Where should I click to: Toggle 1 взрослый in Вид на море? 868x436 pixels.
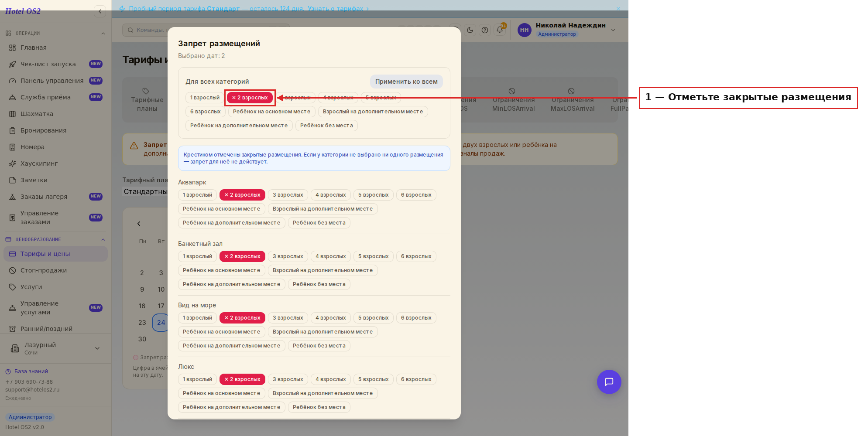(197, 318)
